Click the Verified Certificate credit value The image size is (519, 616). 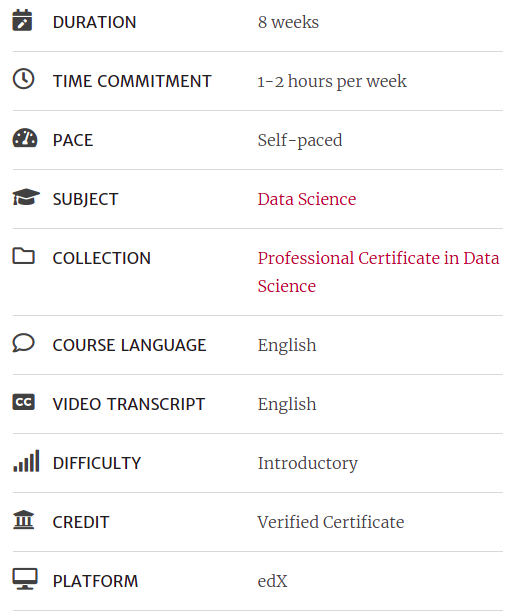[x=331, y=522]
